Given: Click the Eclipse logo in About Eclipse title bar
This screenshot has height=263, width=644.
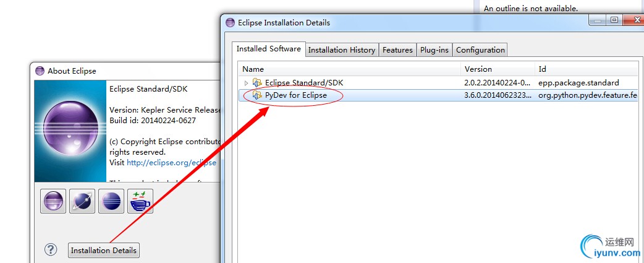Looking at the screenshot, I should click(40, 71).
